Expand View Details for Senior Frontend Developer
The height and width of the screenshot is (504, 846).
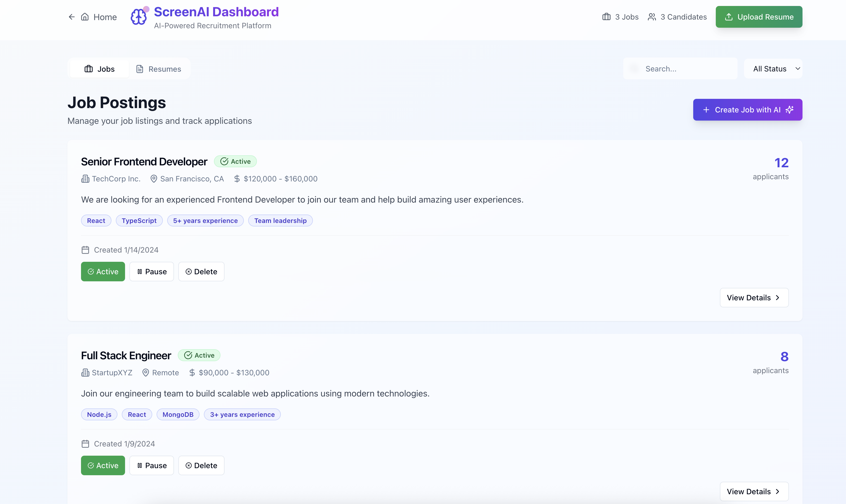(754, 298)
